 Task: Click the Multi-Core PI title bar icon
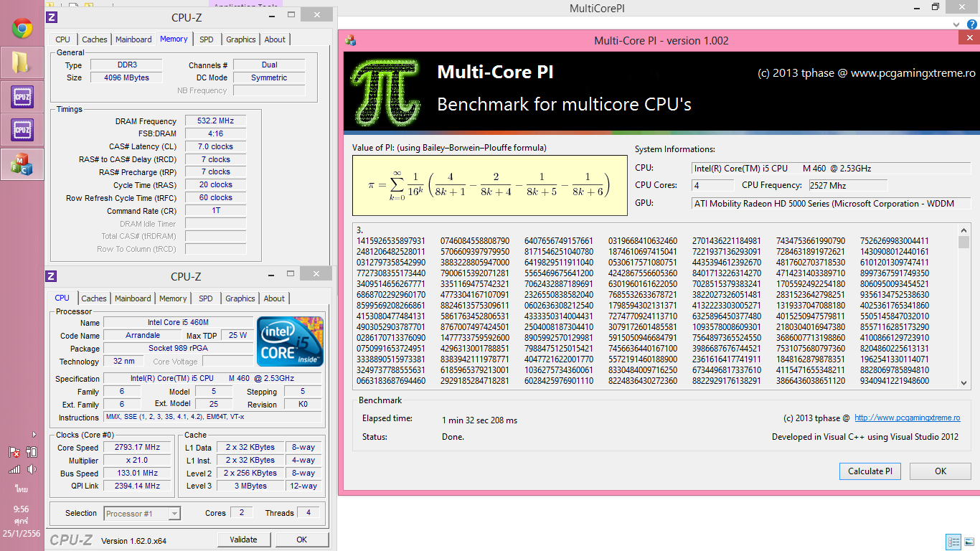click(x=349, y=40)
